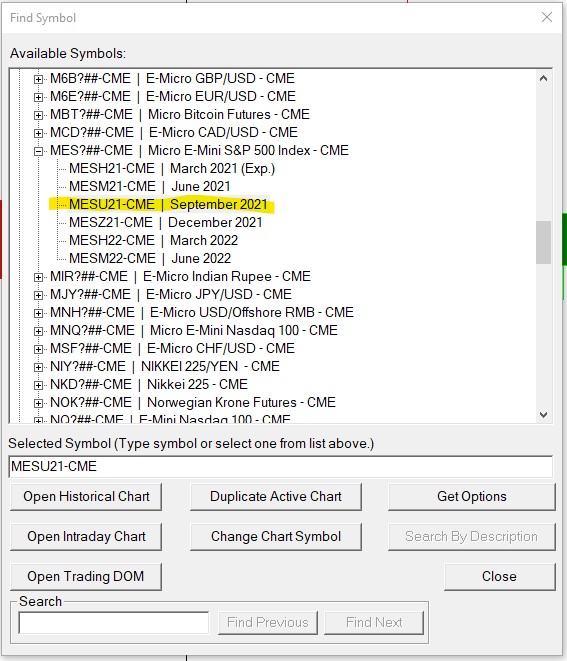This screenshot has width=567, height=661.
Task: Select M6E?##-CME E-Micro EUR/USD row text
Action: 172,96
